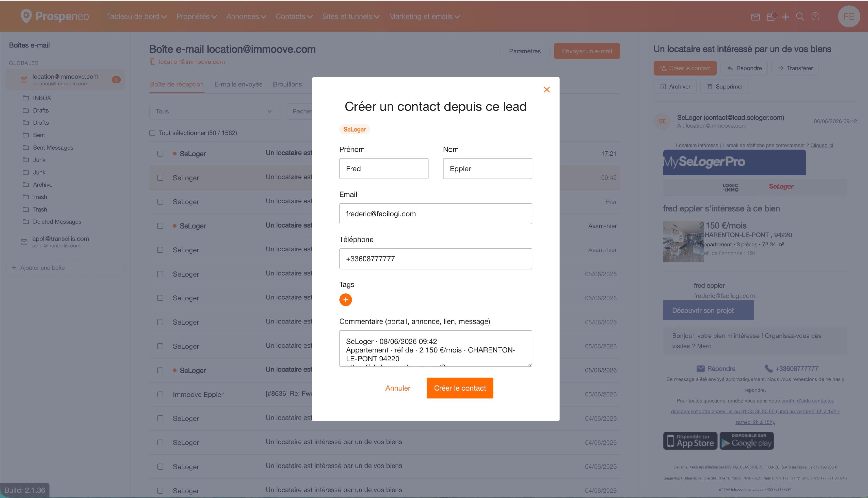
Task: Check the Tout sélectionner checkbox
Action: point(152,133)
